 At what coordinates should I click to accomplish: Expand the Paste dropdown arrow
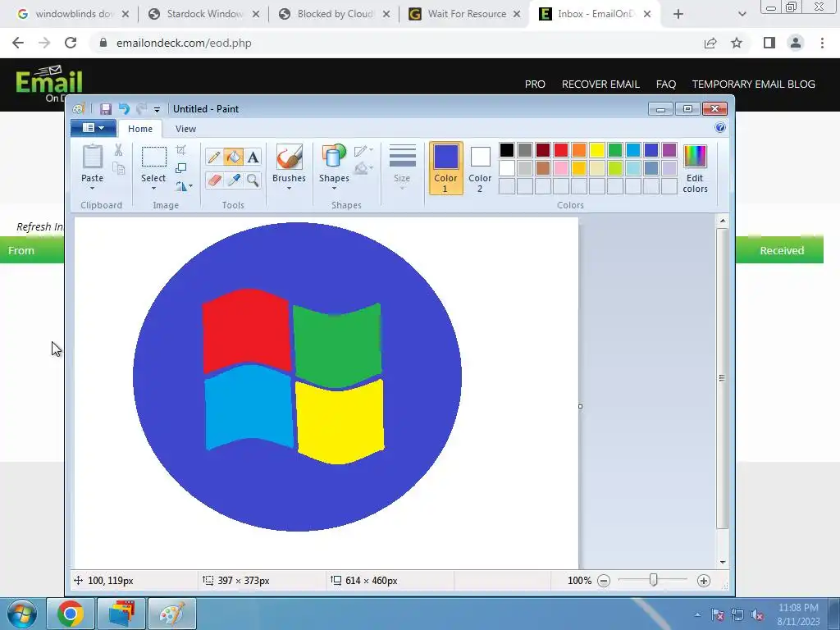pyautogui.click(x=92, y=188)
